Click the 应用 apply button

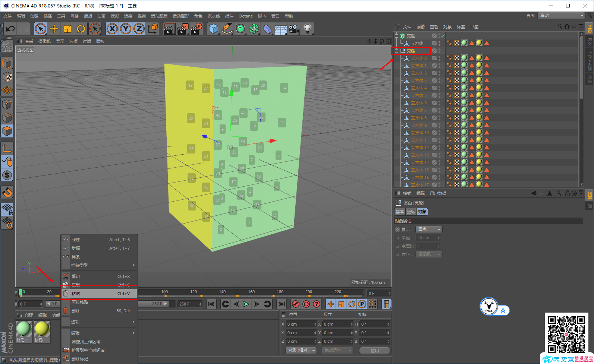(x=375, y=351)
